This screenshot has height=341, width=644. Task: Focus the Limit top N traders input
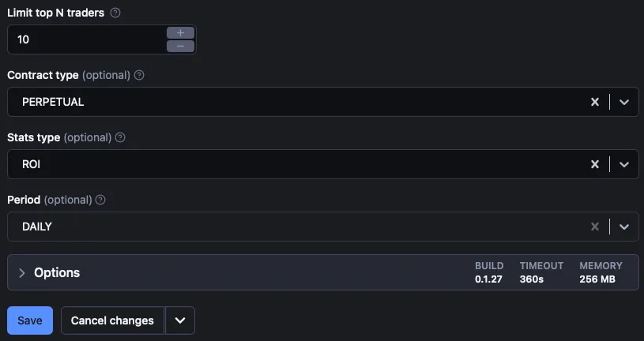[x=87, y=39]
